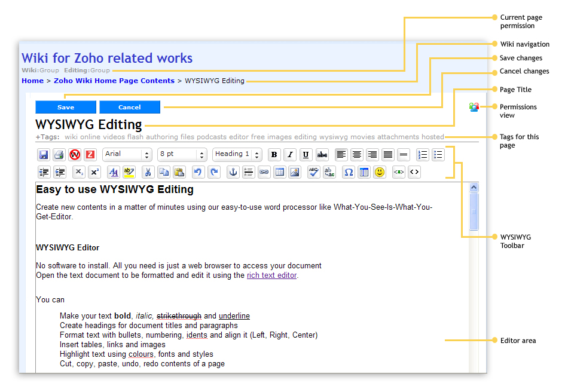Toggle italic formatting
This screenshot has width=568, height=392.
[x=290, y=155]
